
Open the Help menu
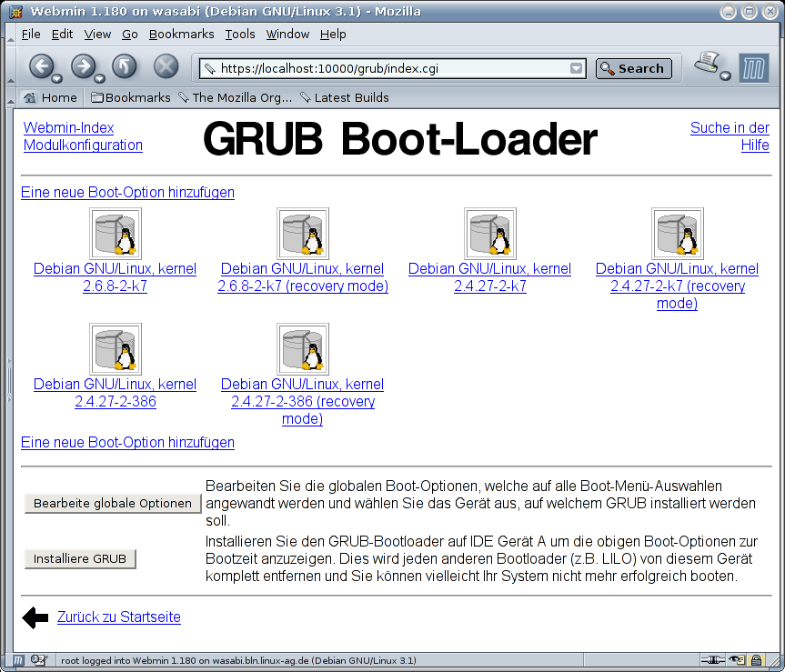click(x=333, y=34)
